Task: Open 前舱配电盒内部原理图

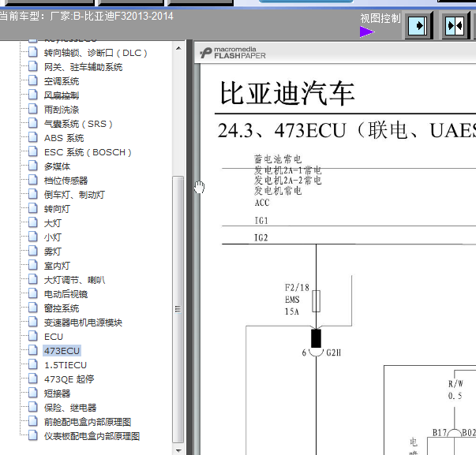Action: click(x=88, y=422)
